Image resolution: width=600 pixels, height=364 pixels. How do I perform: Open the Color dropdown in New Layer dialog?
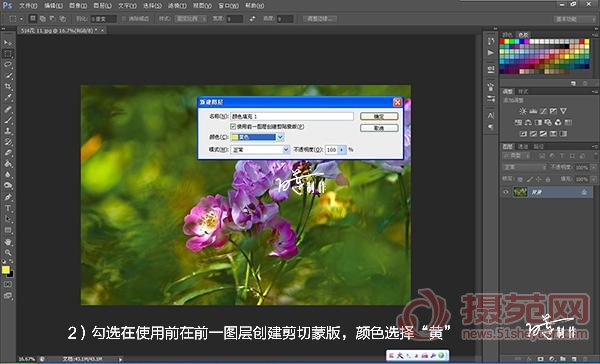pos(280,137)
